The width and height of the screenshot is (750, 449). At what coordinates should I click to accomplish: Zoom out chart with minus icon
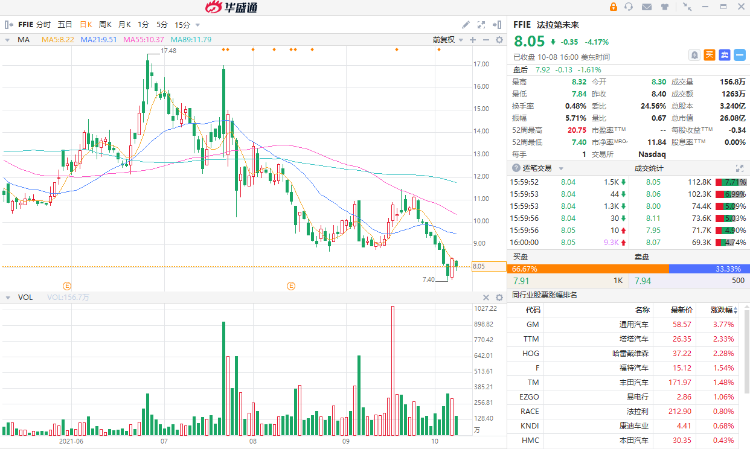[x=486, y=40]
